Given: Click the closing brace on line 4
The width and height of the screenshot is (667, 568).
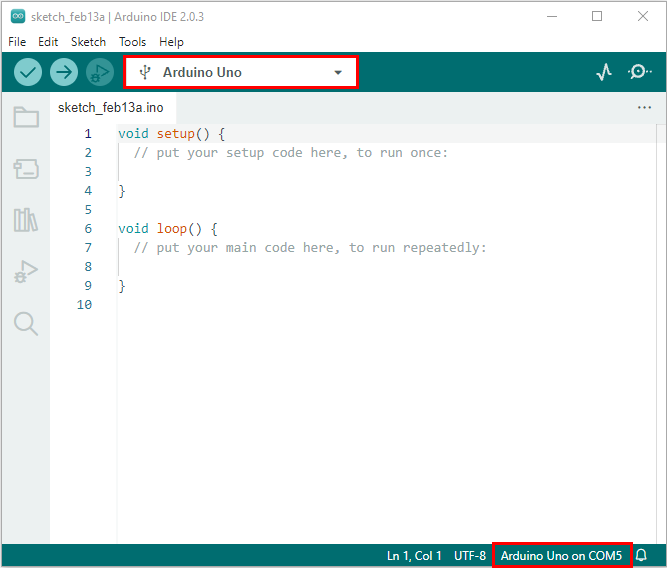Looking at the screenshot, I should [x=122, y=191].
